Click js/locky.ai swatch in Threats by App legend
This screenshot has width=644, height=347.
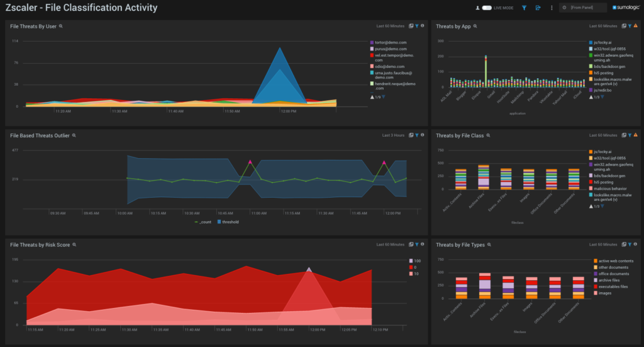click(x=591, y=42)
